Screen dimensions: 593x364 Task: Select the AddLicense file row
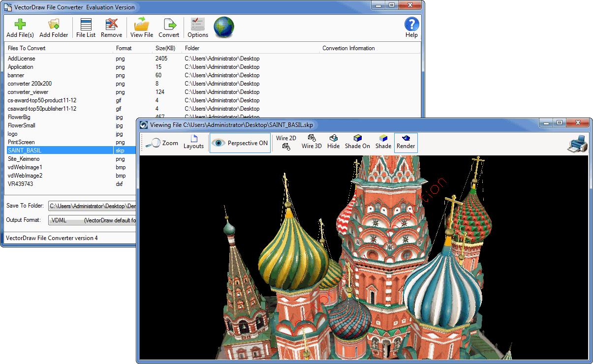click(x=213, y=59)
